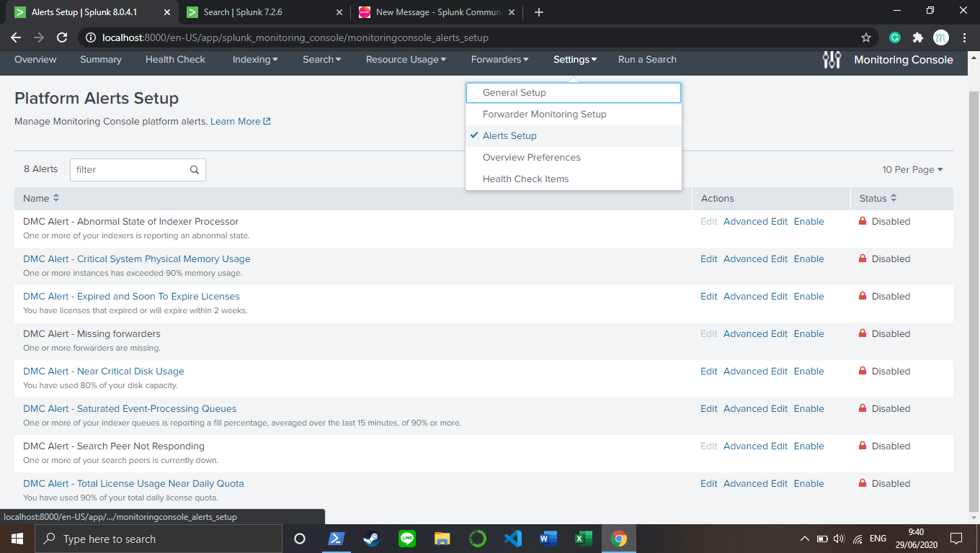Open DMC Alert - Expired and Soon To Expire Licenses
The width and height of the screenshot is (980, 553).
coord(131,297)
